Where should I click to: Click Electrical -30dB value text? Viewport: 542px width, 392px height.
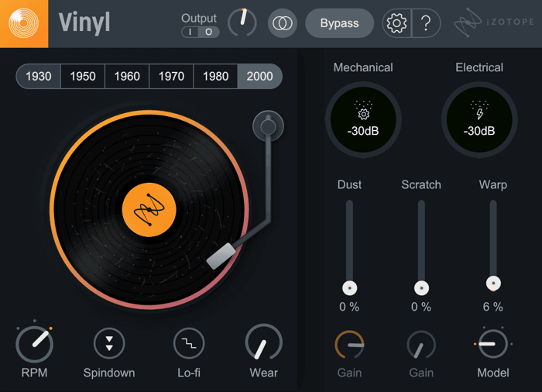(479, 131)
